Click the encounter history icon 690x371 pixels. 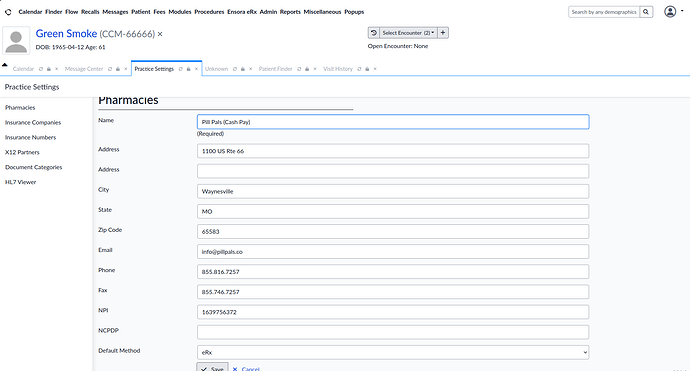374,33
